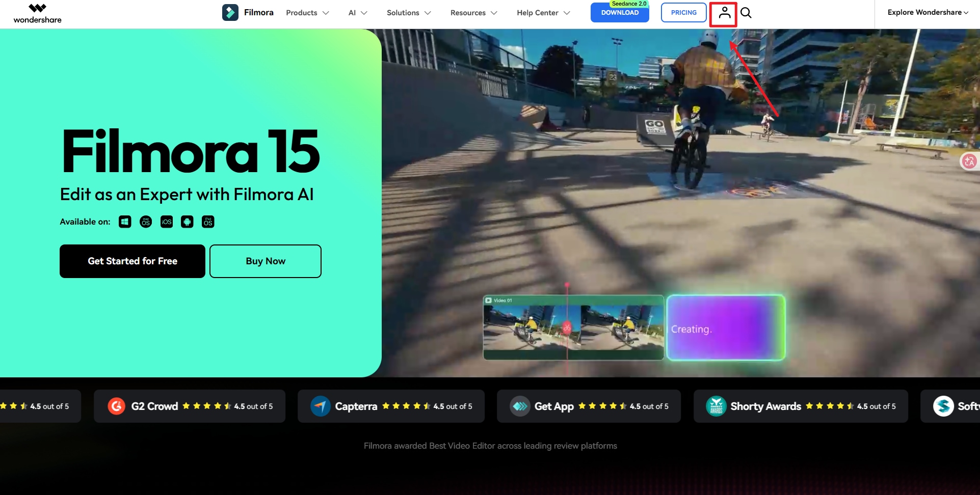The height and width of the screenshot is (495, 980).
Task: Expand the Explore Wondershare dropdown
Action: point(928,12)
